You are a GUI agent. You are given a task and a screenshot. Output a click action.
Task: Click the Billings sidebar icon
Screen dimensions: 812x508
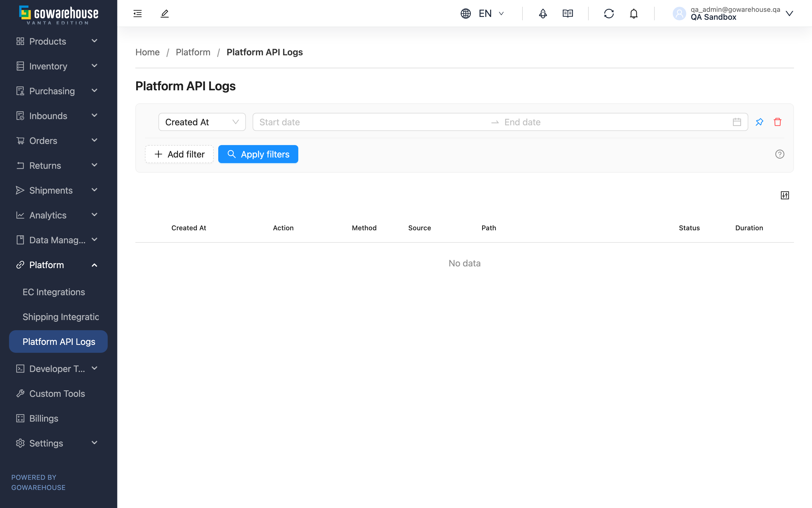click(x=21, y=418)
